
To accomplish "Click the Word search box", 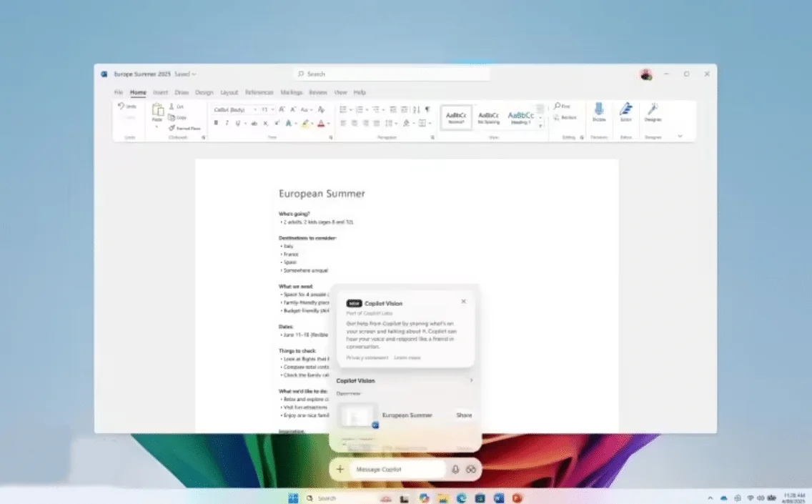I will coord(392,74).
